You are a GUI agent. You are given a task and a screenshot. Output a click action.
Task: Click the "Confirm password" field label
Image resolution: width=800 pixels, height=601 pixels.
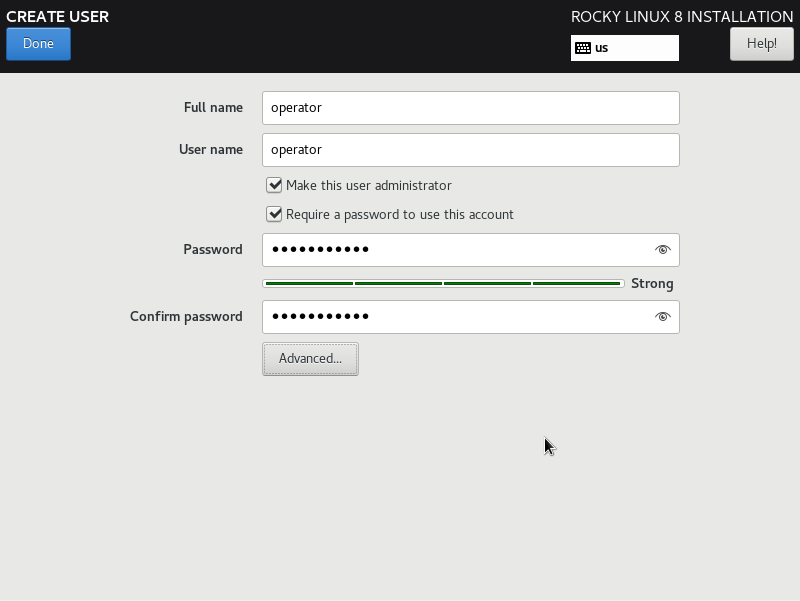click(x=186, y=317)
